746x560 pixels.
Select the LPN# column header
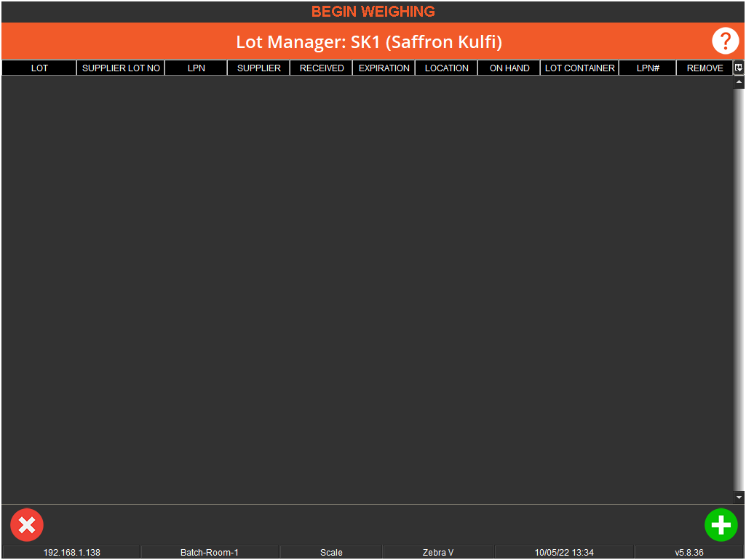pyautogui.click(x=648, y=68)
